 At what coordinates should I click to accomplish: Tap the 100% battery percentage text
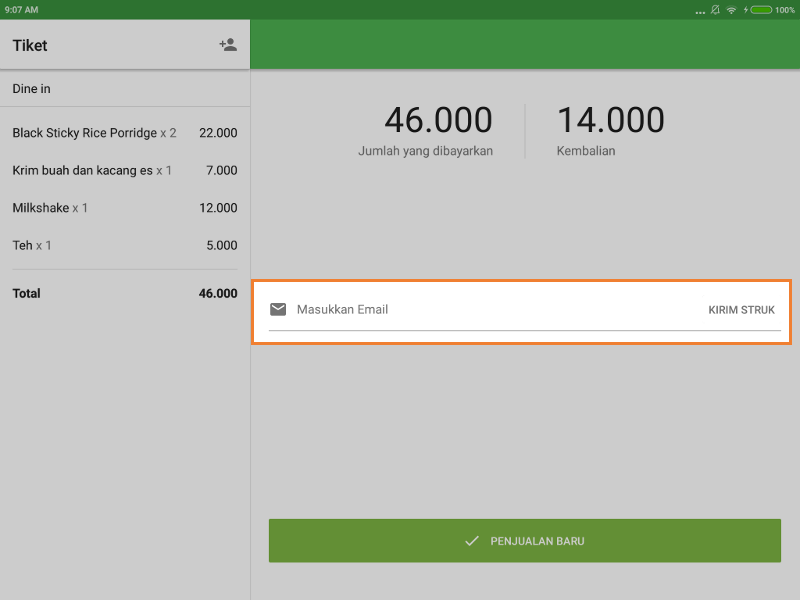785,9
